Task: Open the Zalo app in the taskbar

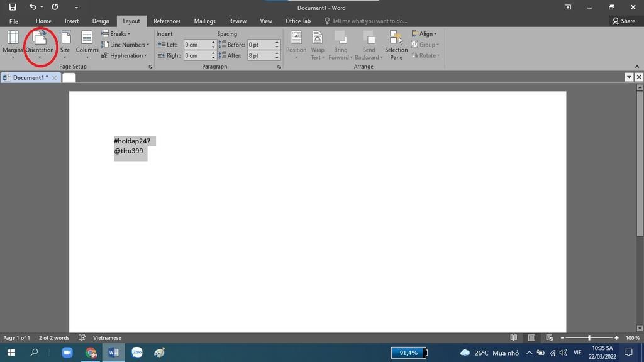Action: point(136,353)
